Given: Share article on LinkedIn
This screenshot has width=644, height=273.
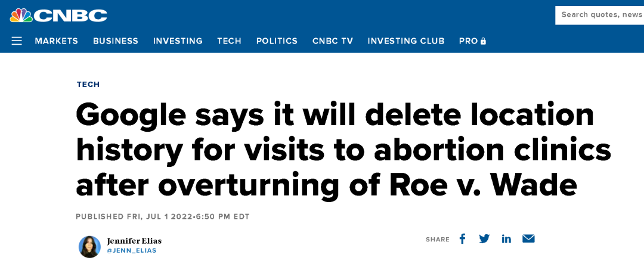Looking at the screenshot, I should (x=506, y=239).
